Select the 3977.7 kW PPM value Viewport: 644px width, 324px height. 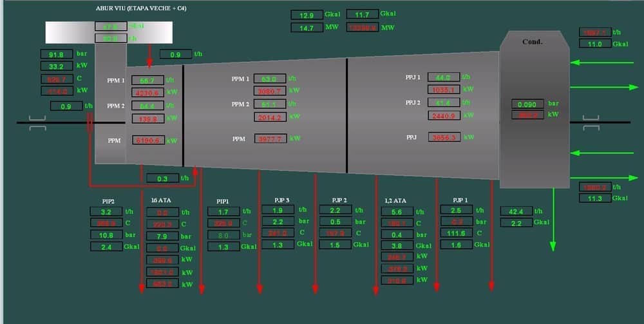(x=270, y=138)
